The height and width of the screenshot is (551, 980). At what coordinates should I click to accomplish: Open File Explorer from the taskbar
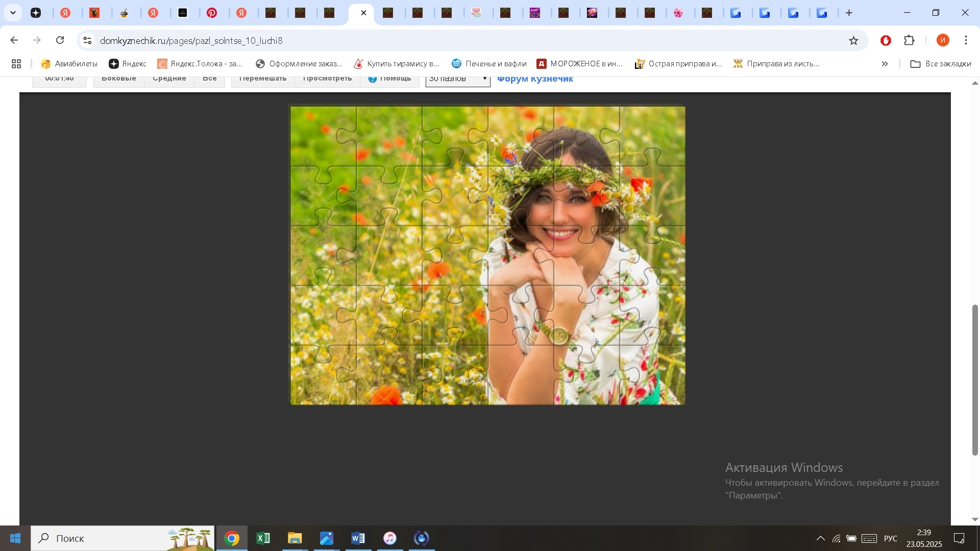pyautogui.click(x=295, y=538)
